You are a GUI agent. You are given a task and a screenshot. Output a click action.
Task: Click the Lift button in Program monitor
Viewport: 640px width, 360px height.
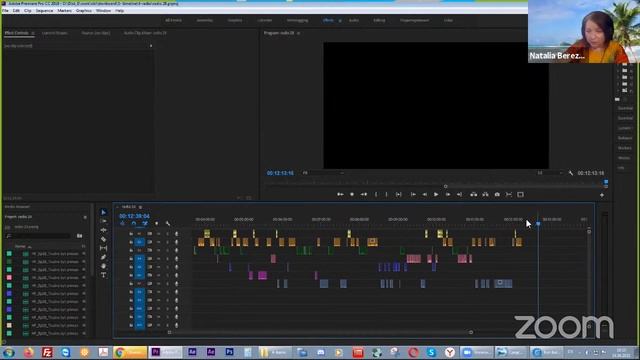point(473,195)
